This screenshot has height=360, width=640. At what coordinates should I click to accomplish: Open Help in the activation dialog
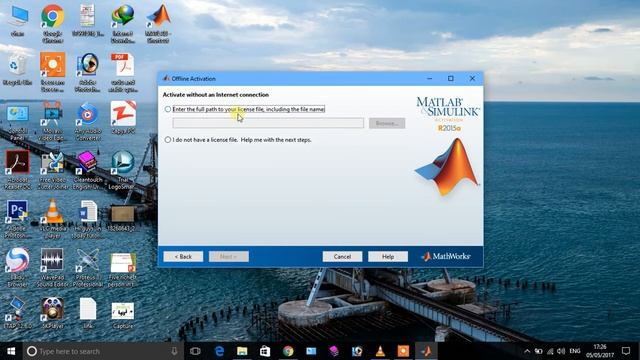[388, 256]
